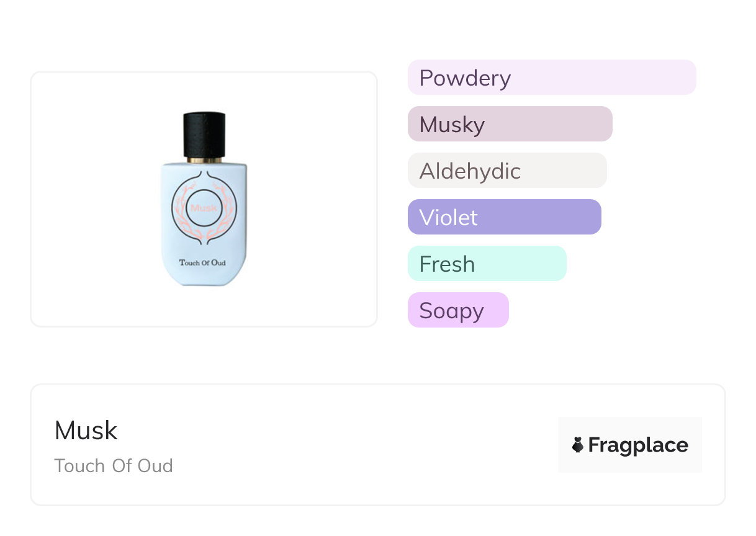Select the Powdery accord bar
The image size is (756, 536).
pos(551,78)
